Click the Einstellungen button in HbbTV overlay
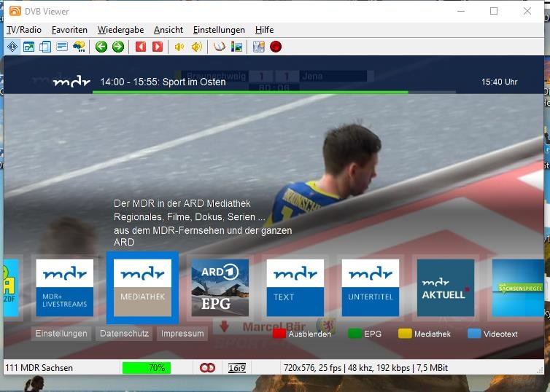 [x=61, y=334]
